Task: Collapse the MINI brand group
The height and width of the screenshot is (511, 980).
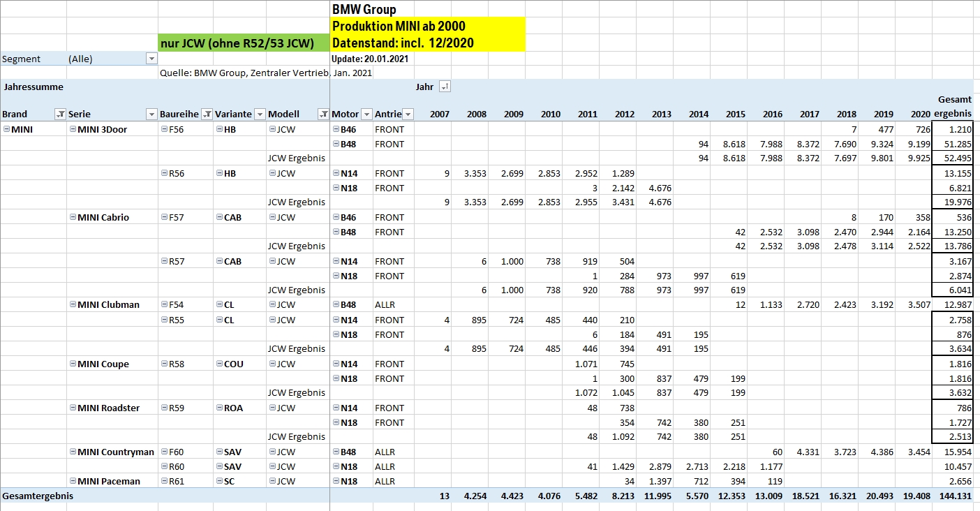Action: 6,129
